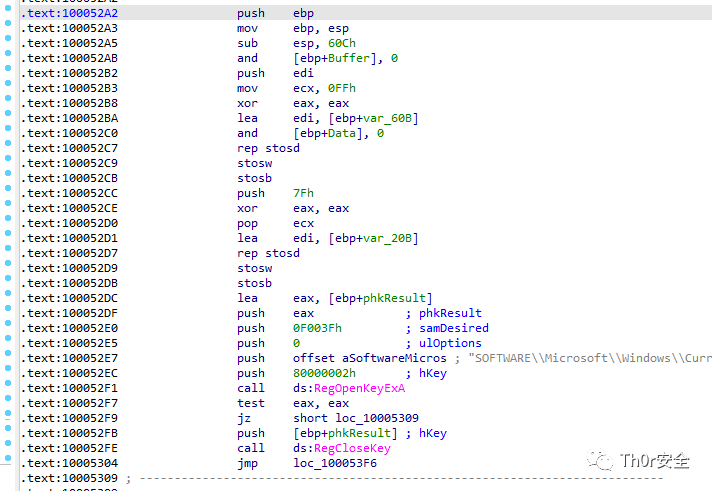Image resolution: width=712 pixels, height=491 pixels.
Task: Select the var_20B variable reference
Action: [387, 238]
